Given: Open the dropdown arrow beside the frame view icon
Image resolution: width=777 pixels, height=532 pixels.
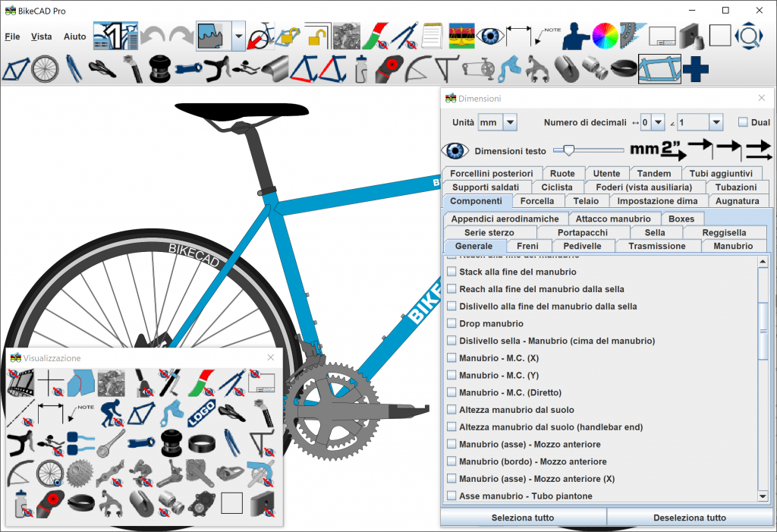Looking at the screenshot, I should pos(238,36).
